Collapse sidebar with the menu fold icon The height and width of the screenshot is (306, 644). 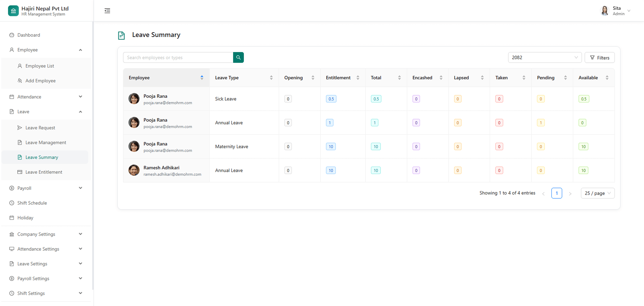107,11
